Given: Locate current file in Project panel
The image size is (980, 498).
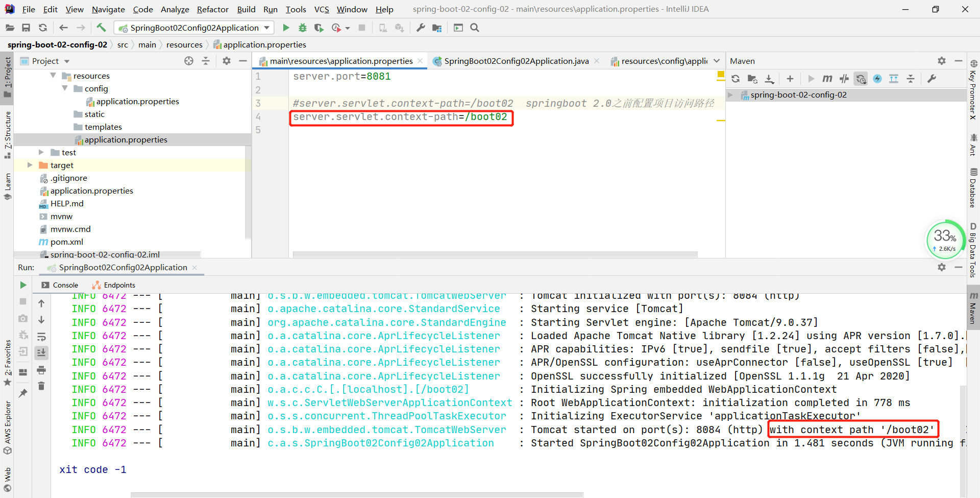Looking at the screenshot, I should [189, 61].
